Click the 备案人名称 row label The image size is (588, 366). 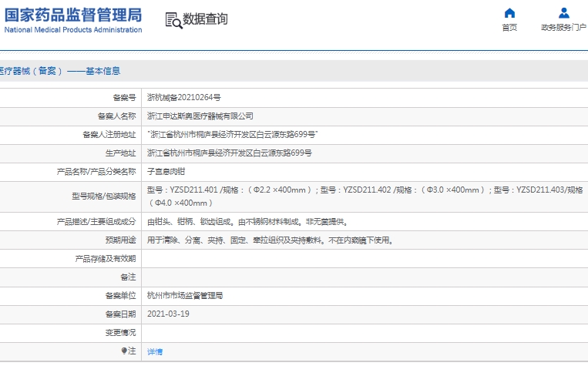tap(116, 116)
